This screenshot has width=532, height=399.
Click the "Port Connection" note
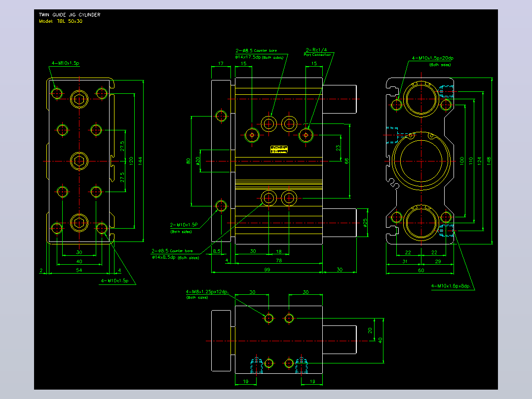(317, 55)
